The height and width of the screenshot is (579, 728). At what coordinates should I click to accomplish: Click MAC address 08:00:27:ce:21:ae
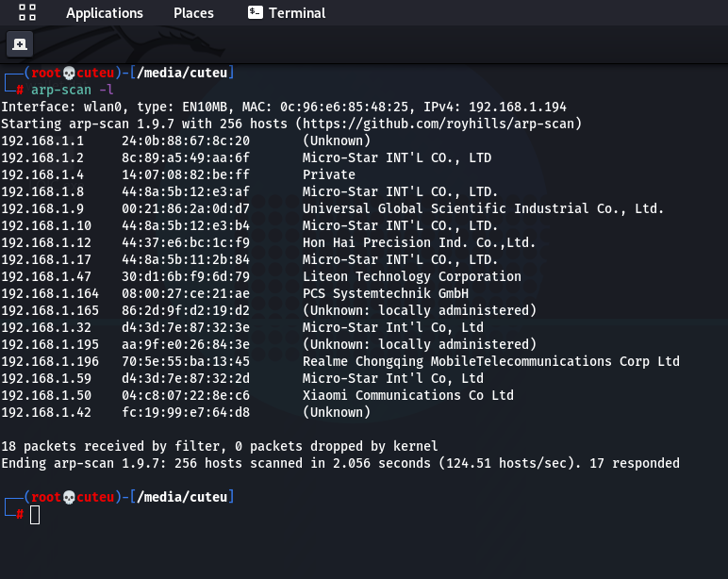coord(186,294)
